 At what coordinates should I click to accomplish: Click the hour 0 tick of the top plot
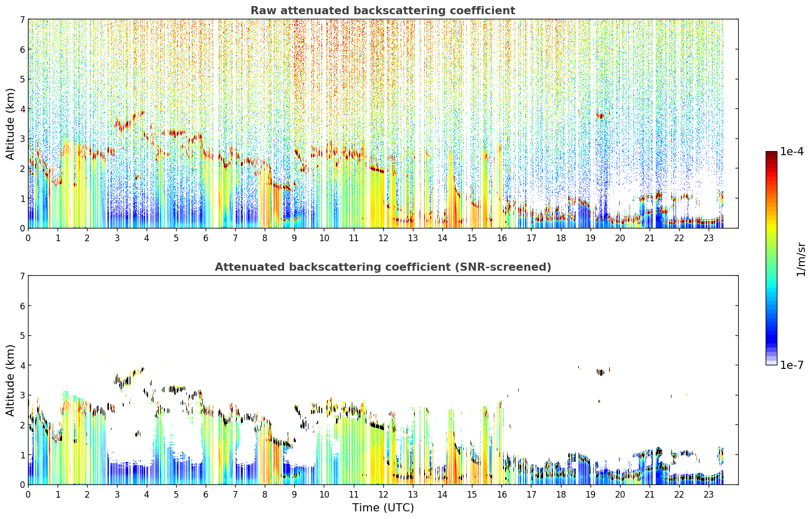[28, 238]
